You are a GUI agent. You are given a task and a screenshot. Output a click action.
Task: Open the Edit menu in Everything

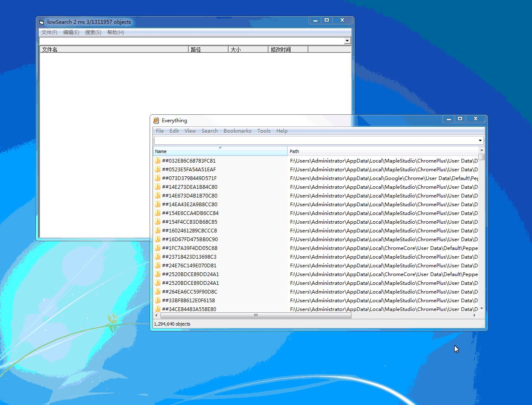174,131
